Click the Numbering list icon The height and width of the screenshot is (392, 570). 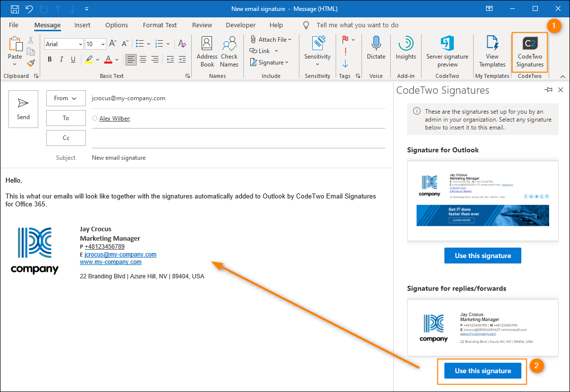click(x=159, y=44)
